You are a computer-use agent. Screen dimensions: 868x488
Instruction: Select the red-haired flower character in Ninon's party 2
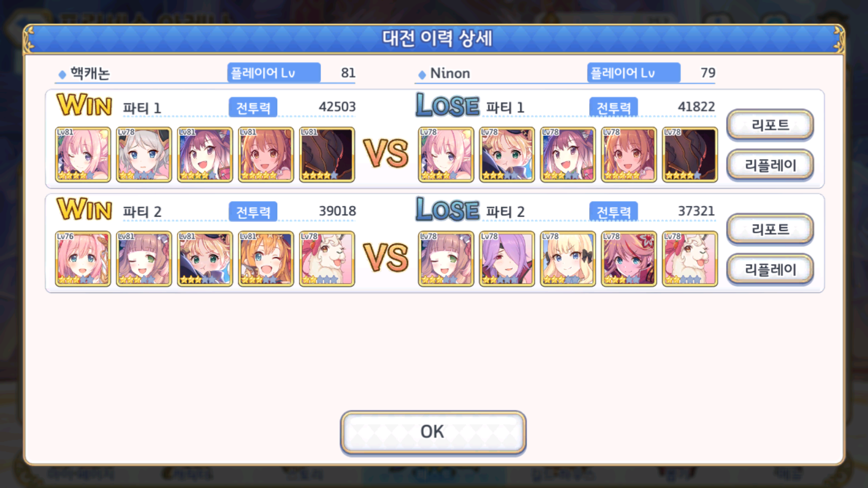click(x=629, y=259)
